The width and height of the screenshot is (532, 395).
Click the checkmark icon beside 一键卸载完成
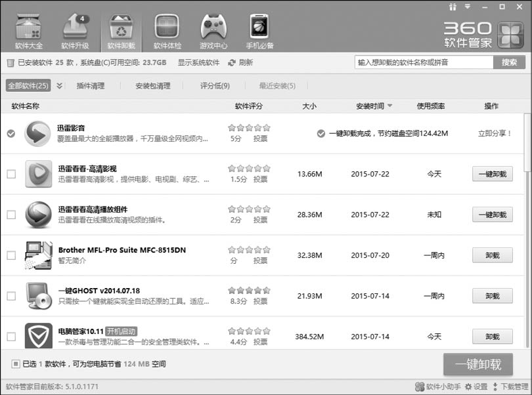point(321,134)
